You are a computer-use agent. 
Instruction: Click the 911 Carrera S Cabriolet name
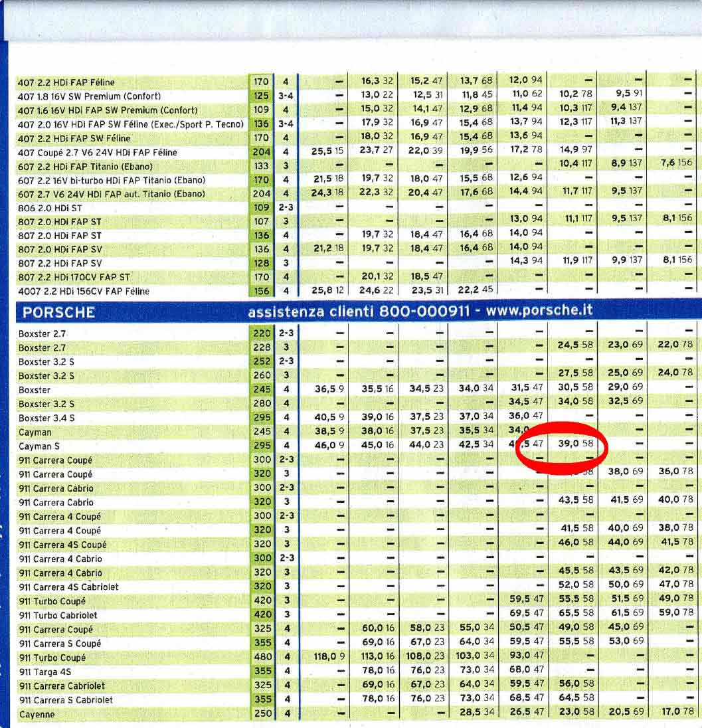point(66,699)
